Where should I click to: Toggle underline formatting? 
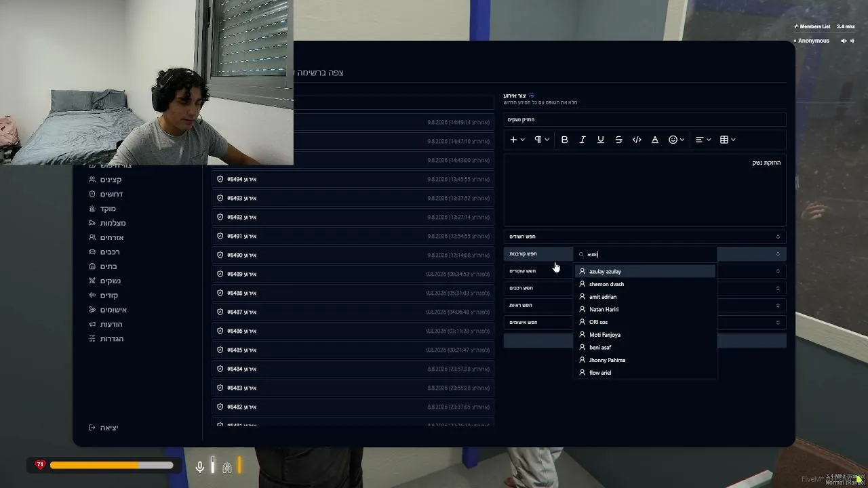coord(600,140)
